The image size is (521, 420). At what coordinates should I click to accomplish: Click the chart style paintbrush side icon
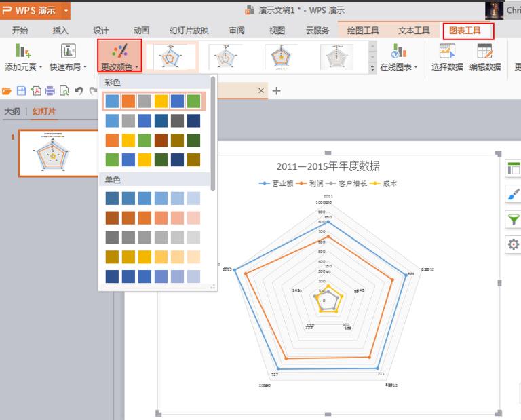[513, 194]
